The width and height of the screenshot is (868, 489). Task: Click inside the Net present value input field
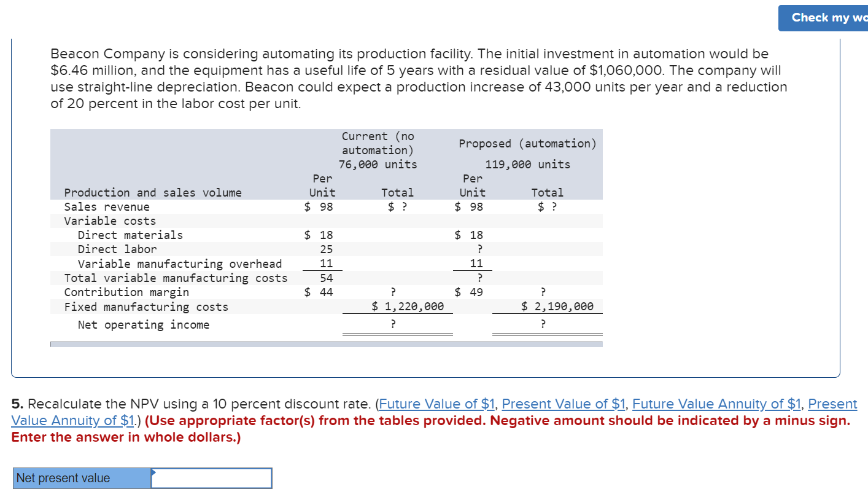click(x=212, y=478)
